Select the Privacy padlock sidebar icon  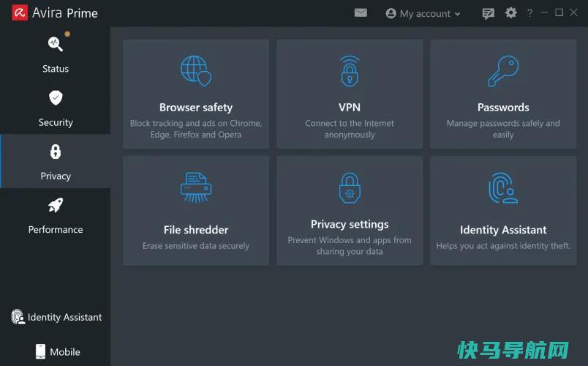56,152
